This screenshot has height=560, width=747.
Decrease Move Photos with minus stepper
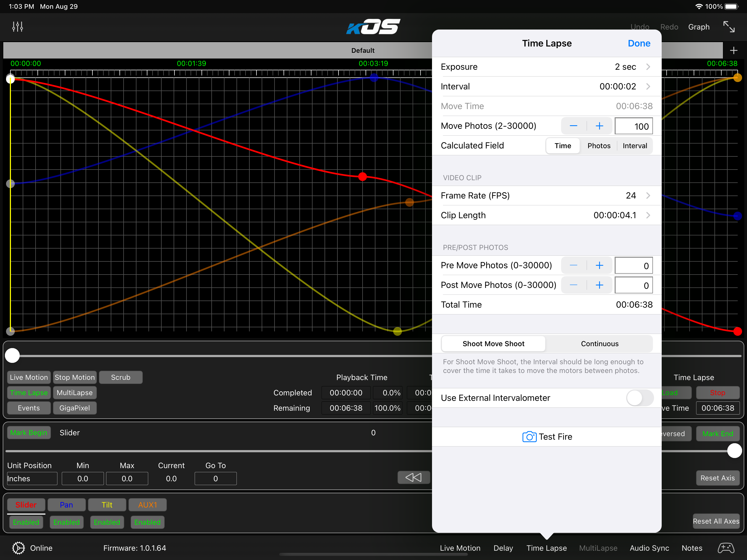pyautogui.click(x=573, y=126)
